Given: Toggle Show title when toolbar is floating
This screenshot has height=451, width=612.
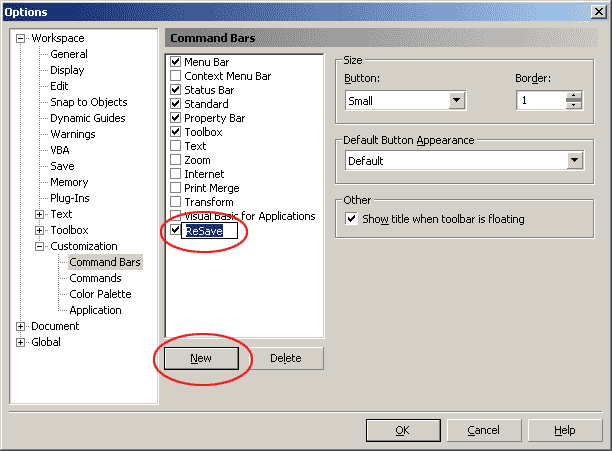Looking at the screenshot, I should tap(351, 218).
